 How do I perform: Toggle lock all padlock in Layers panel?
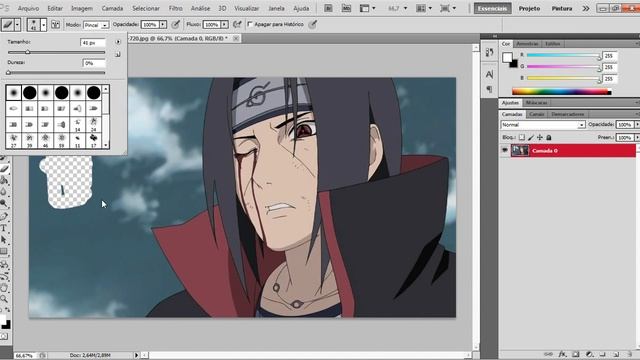tap(549, 138)
